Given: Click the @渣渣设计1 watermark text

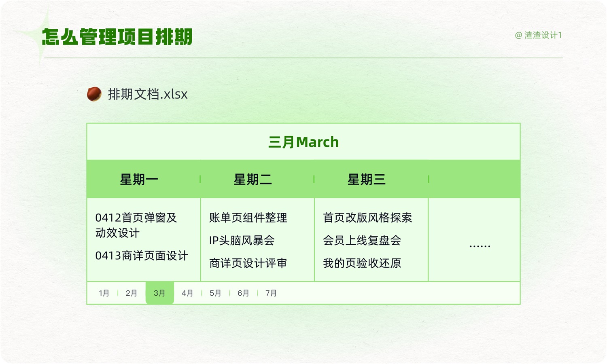Looking at the screenshot, I should click(x=538, y=36).
